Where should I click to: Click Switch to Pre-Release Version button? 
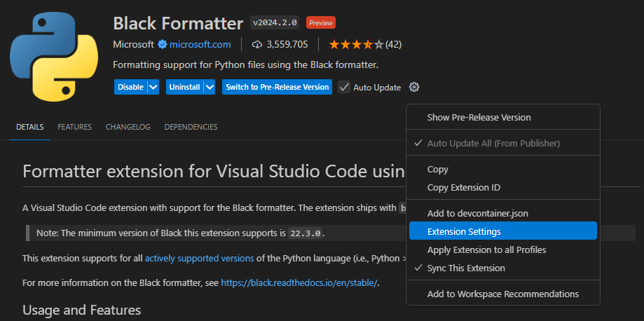278,87
